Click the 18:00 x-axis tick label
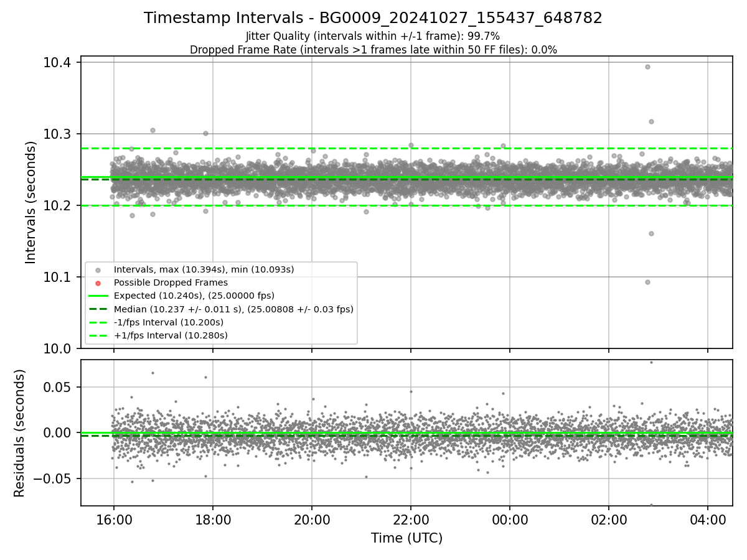Screen dimensions: 747x560 (213, 519)
